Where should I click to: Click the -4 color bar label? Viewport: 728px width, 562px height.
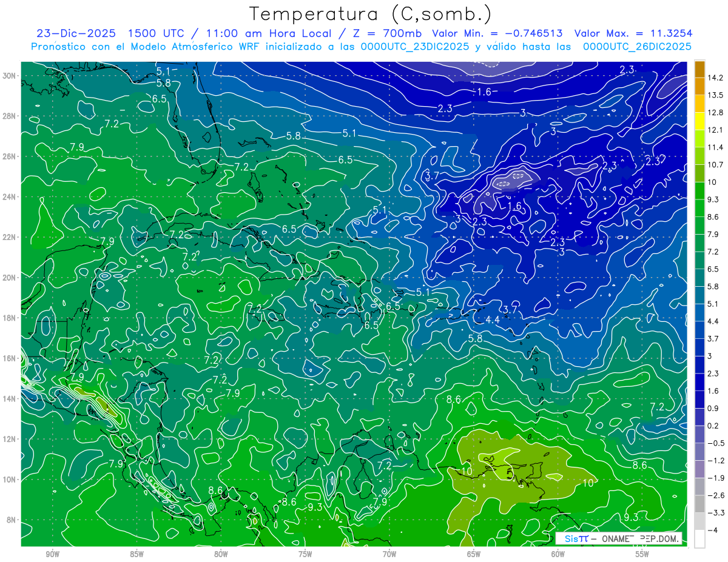coord(713,530)
